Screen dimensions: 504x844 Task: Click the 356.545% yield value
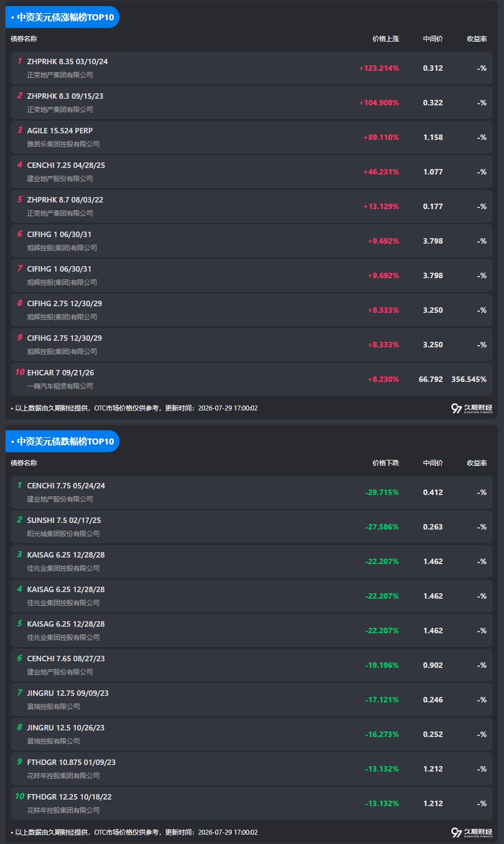(469, 379)
